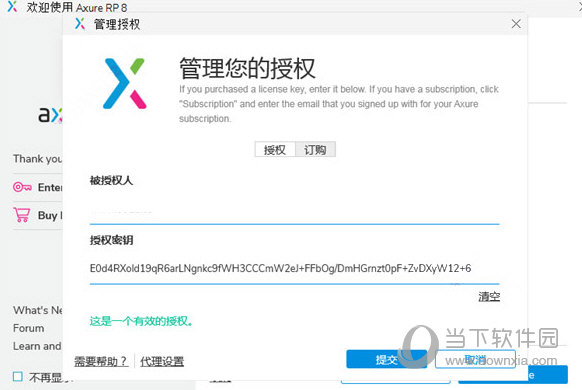Switch to the 订购 tab
582x390 pixels.
coord(315,150)
